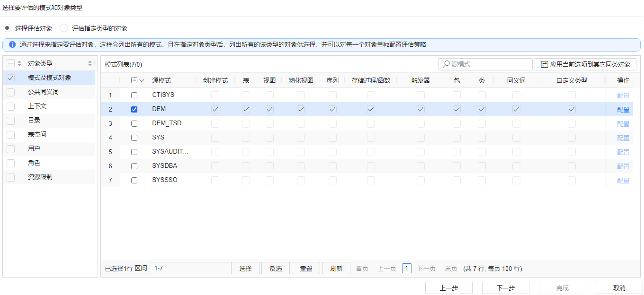The image size is (644, 295).
Task: Check the 用户 object type checkbox
Action: [11, 148]
